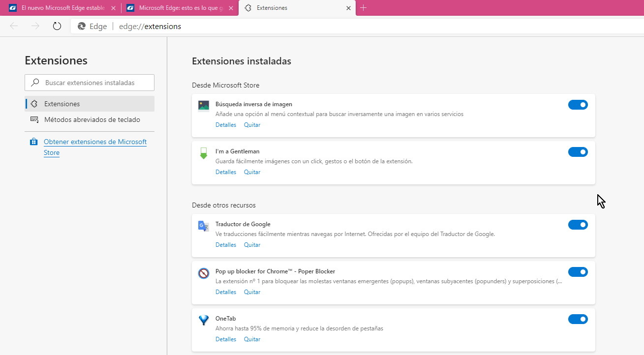This screenshot has width=644, height=355.
Task: Toggle the I'm a Gentleman extension off
Action: 578,151
